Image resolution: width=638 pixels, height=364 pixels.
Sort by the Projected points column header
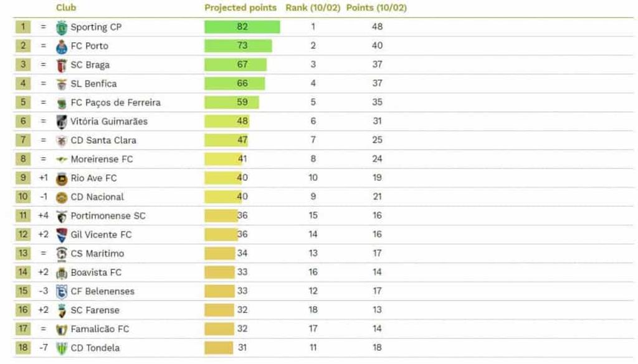coord(240,8)
